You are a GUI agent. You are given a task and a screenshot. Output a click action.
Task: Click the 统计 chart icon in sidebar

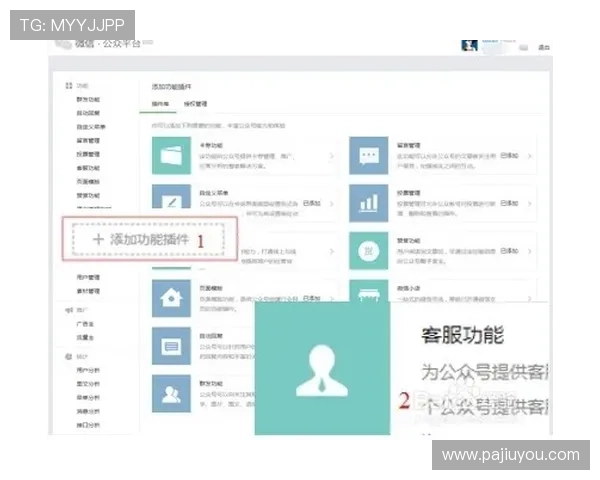(69, 357)
